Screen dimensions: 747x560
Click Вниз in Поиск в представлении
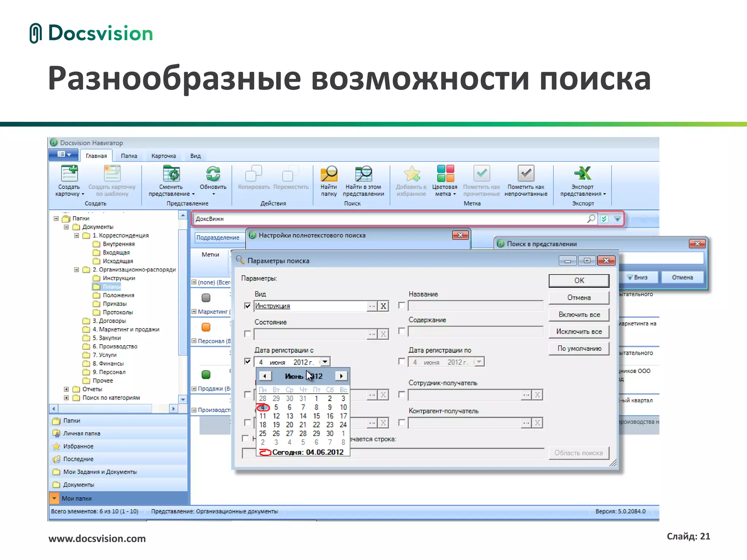coord(638,277)
